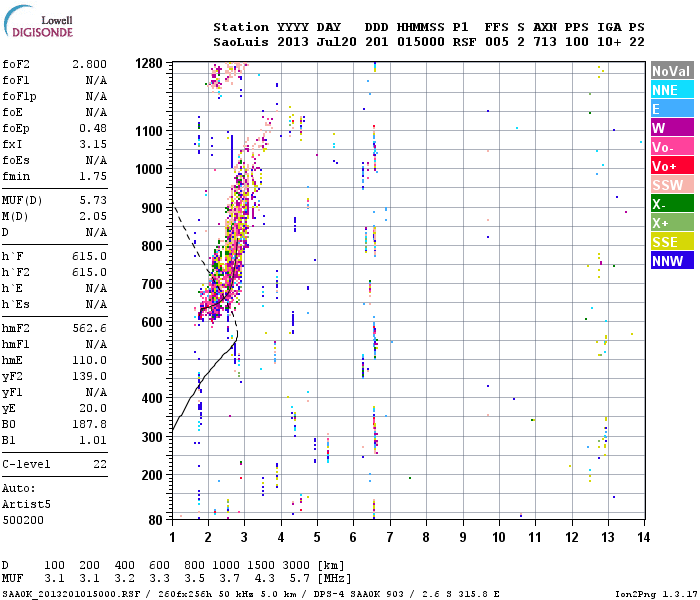The height and width of the screenshot is (600, 700).
Task: Click the fxI value 3.15
Action: [x=93, y=145]
